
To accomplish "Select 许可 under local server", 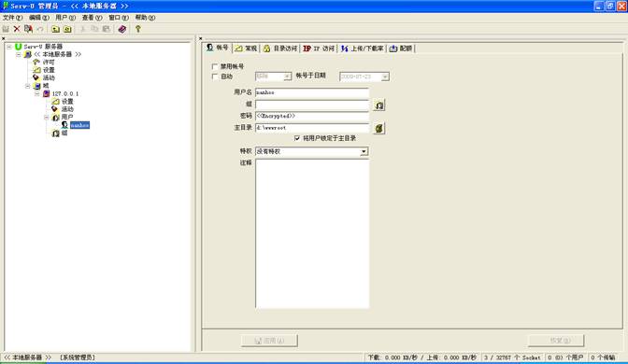I will pyautogui.click(x=49, y=62).
